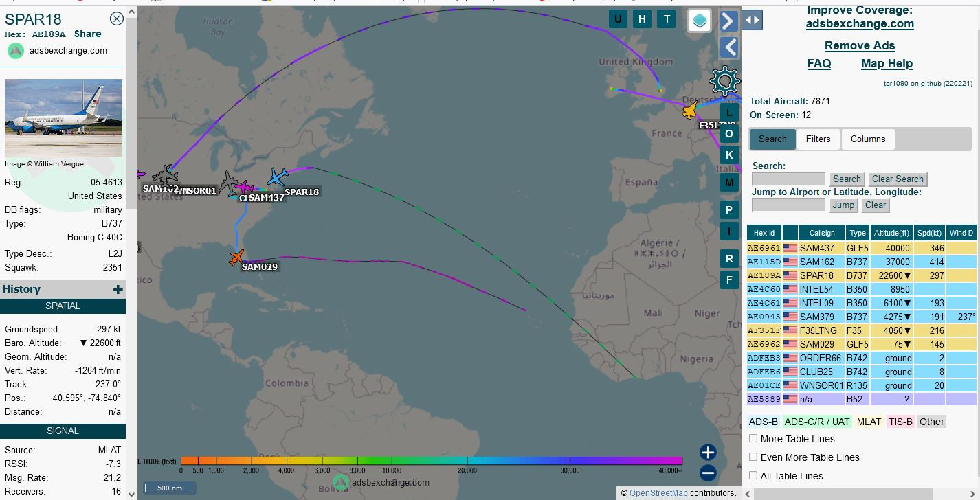The height and width of the screenshot is (500, 980).
Task: Open the map settings gear icon
Action: click(724, 81)
